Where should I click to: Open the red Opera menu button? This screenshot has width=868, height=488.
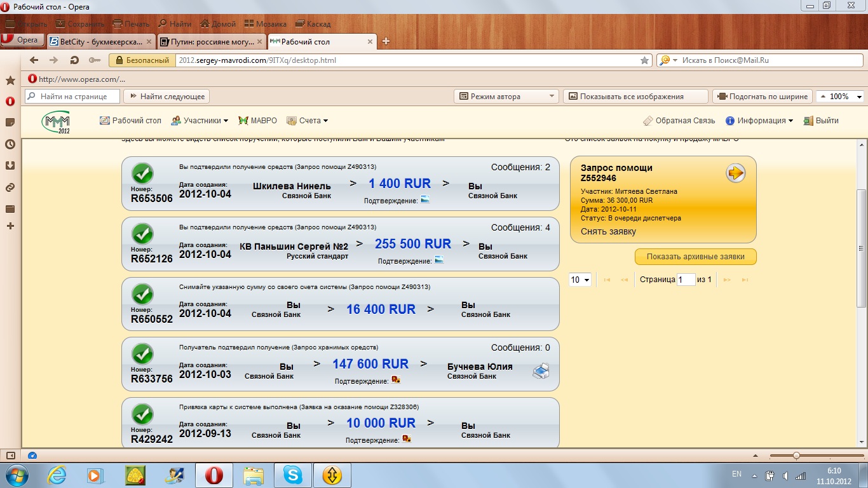pos(22,40)
